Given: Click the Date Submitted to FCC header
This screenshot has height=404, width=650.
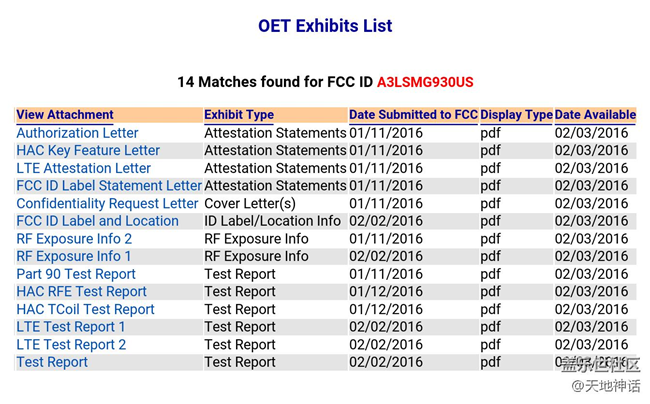Looking at the screenshot, I should (x=413, y=115).
